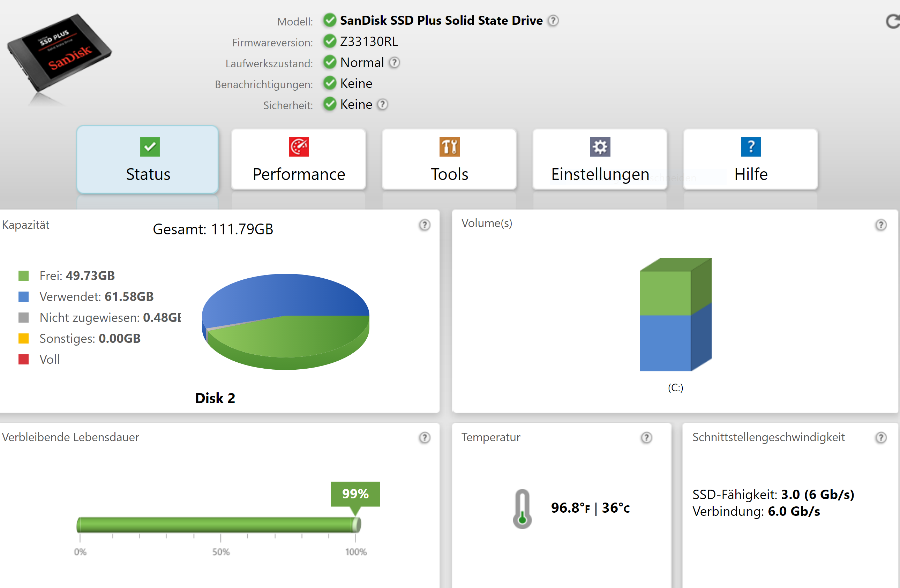The height and width of the screenshot is (588, 900).
Task: Click the green Frei legend swatch
Action: coord(23,276)
